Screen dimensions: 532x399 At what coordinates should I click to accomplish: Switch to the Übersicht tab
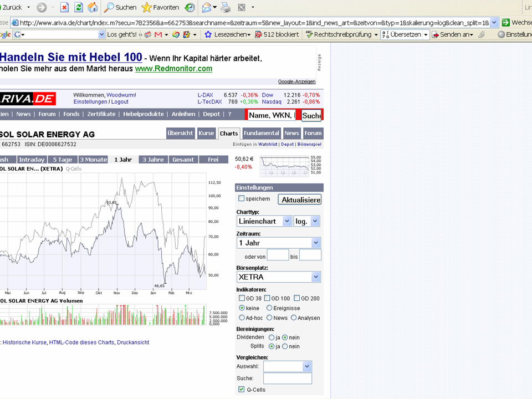(x=180, y=134)
